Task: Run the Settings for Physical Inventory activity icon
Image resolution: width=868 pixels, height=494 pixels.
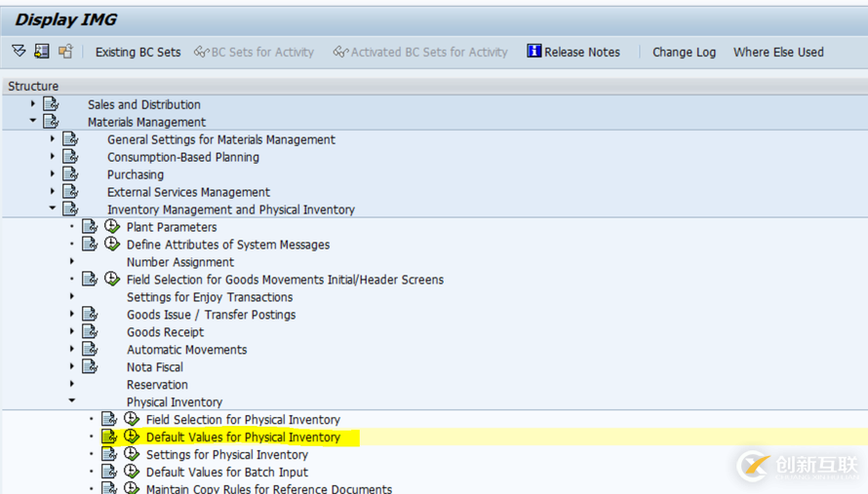Action: click(132, 455)
